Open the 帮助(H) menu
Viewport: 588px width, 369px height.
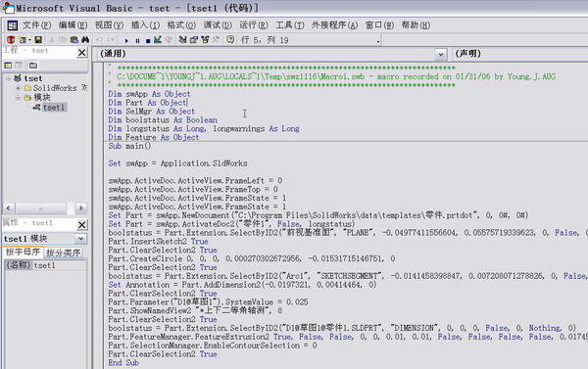point(416,25)
